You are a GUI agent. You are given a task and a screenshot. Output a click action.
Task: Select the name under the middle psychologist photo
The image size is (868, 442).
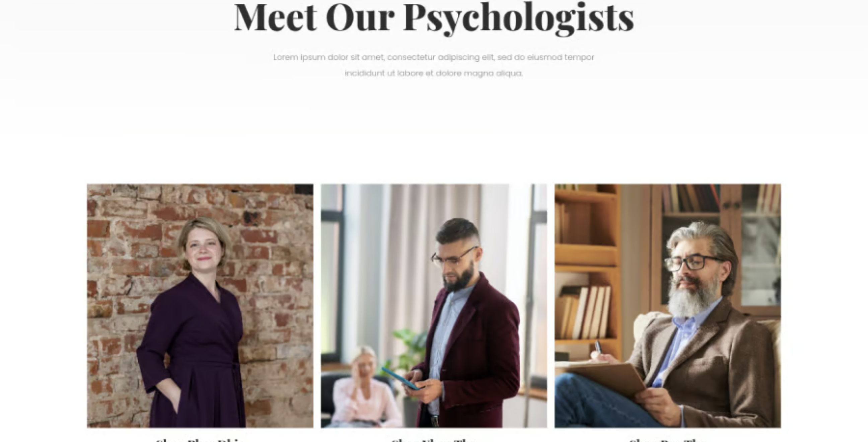pos(434,440)
